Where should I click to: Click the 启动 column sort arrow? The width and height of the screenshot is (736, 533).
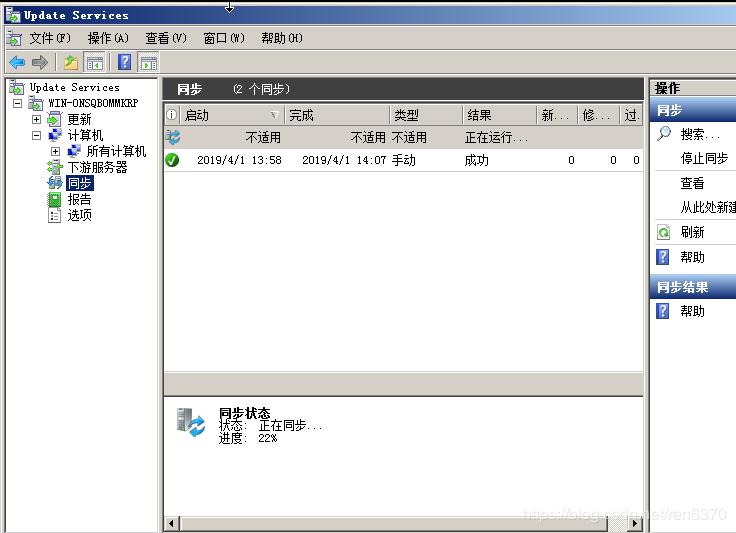(x=275, y=115)
